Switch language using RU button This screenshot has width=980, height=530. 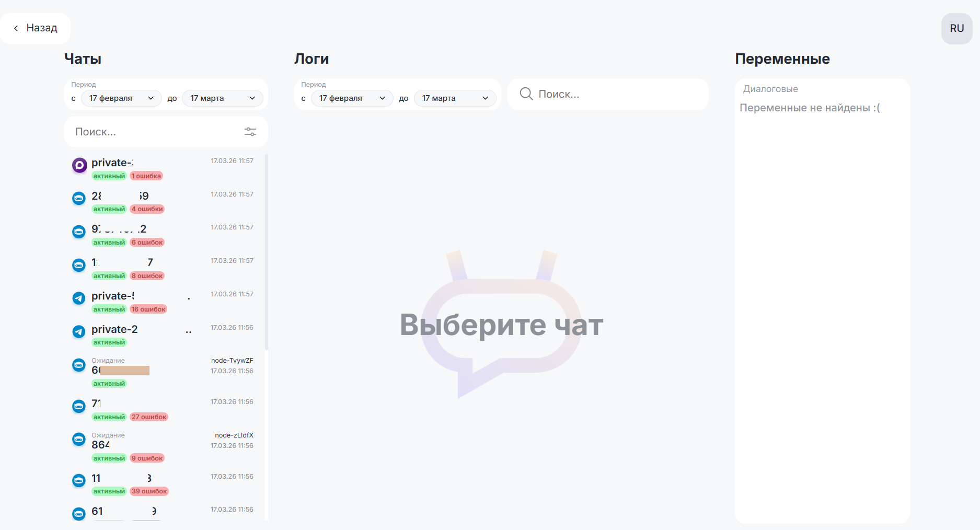956,29
